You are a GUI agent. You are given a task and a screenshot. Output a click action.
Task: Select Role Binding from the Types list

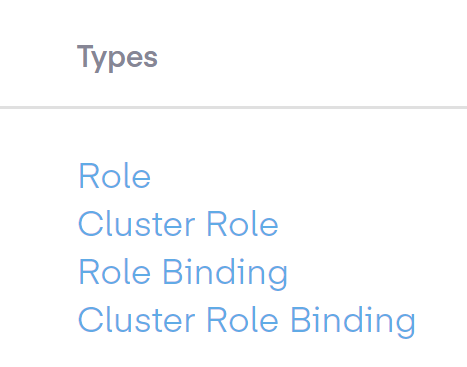pos(183,272)
